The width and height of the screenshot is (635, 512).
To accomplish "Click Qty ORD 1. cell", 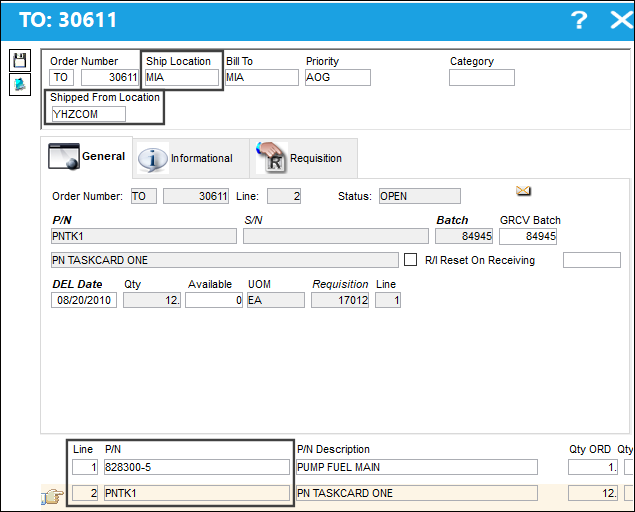I will (593, 467).
